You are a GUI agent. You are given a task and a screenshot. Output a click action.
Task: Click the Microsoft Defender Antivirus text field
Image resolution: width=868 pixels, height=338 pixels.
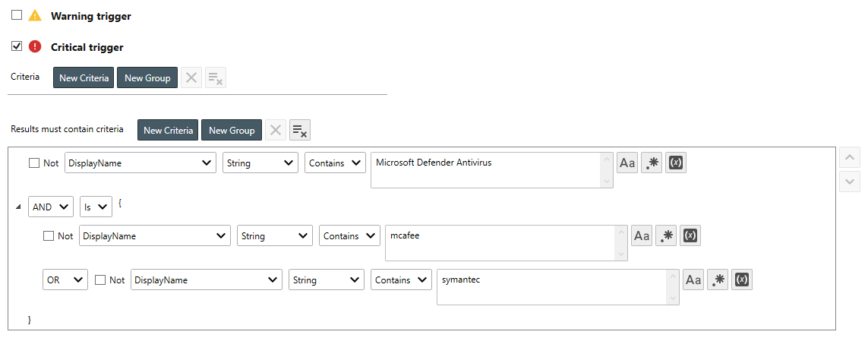(486, 169)
